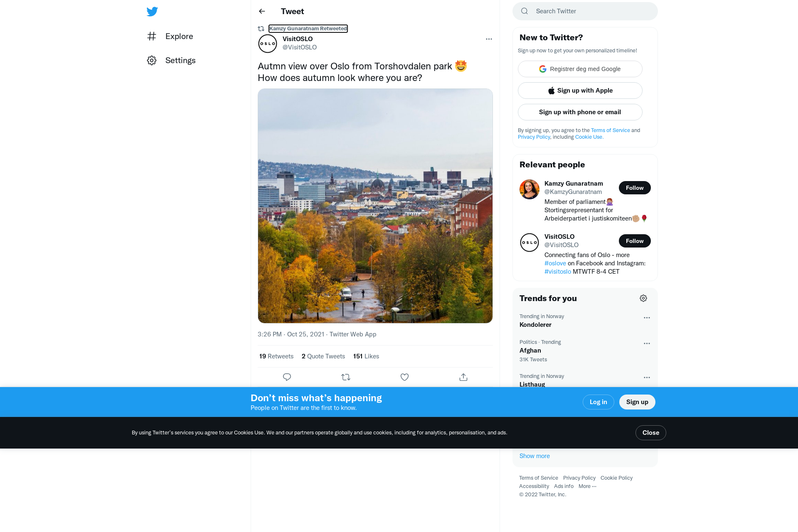
Task: Go back using the arrow icon
Action: (262, 11)
